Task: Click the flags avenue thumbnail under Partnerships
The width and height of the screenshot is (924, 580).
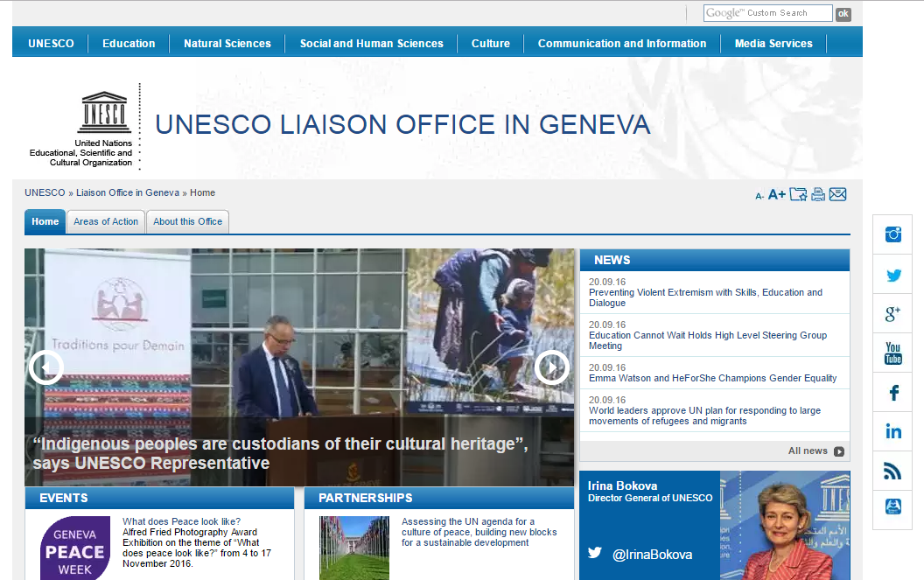Action: tap(354, 549)
